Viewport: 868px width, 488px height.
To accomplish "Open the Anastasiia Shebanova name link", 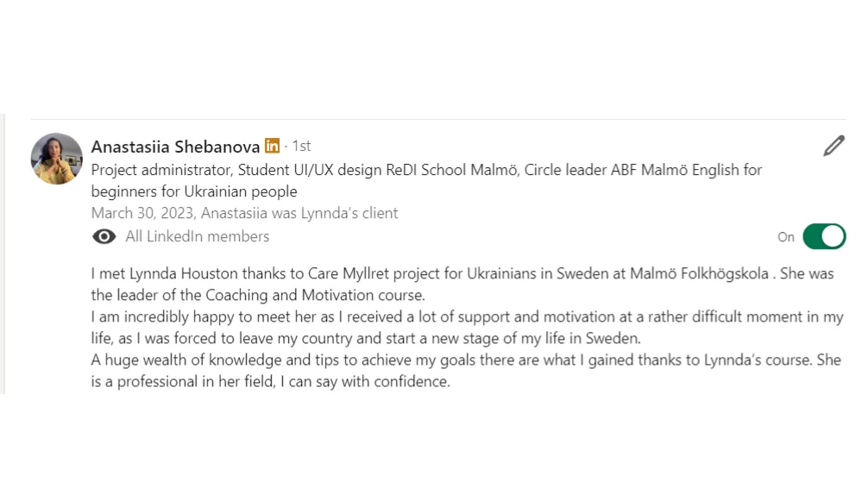I will point(175,147).
